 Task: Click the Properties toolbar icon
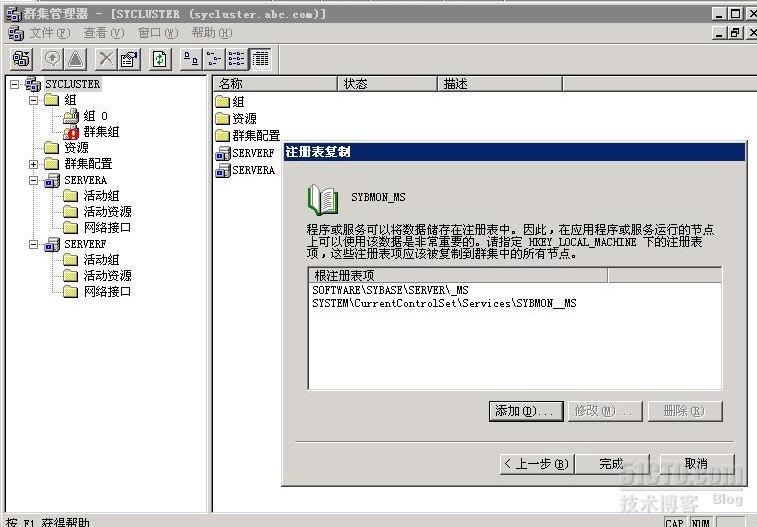pos(129,59)
